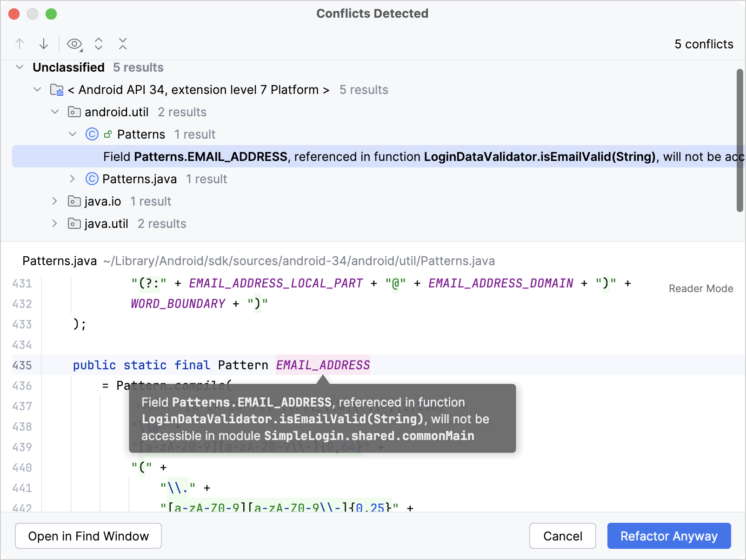Click the class icon beside Patterns.java
The height and width of the screenshot is (560, 746).
[92, 179]
